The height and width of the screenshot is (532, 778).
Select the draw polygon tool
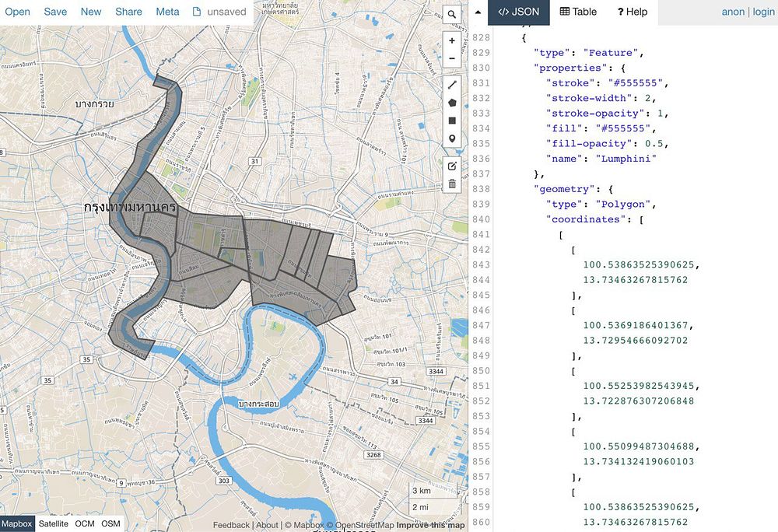tap(452, 103)
